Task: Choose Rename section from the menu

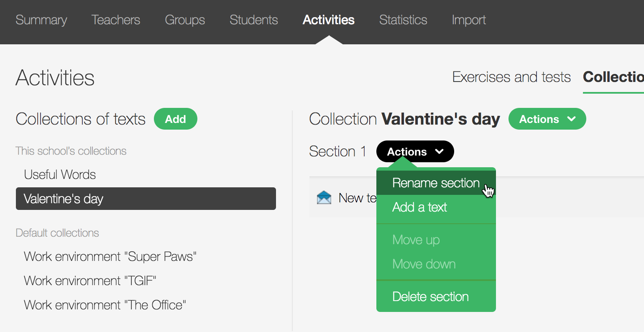Action: [435, 183]
